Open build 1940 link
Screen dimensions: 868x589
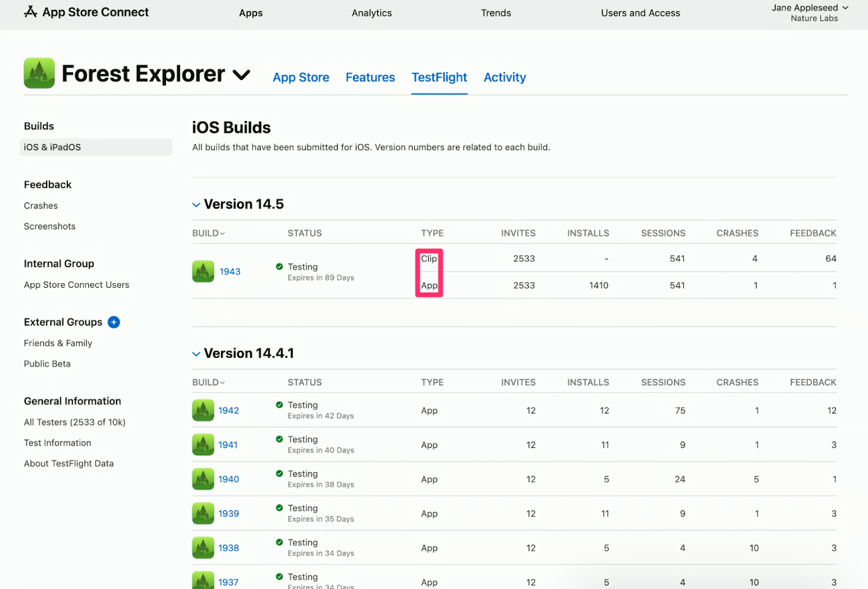pyautogui.click(x=229, y=479)
